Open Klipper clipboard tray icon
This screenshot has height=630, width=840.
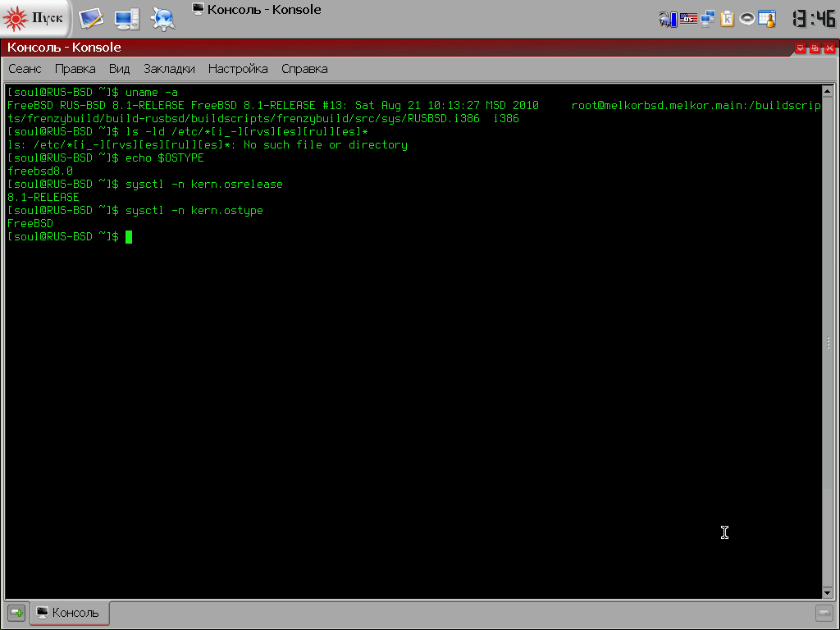(x=727, y=20)
